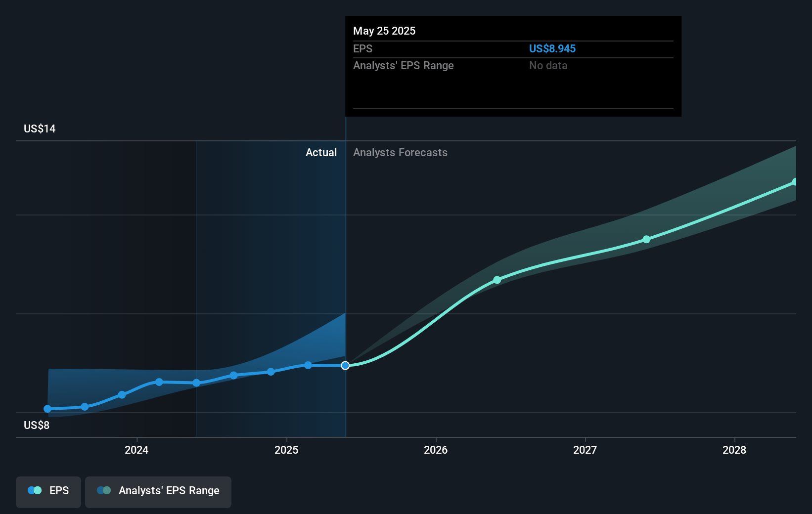Click the 2028 x-axis label
Screen dimensions: 812x514
click(x=734, y=450)
